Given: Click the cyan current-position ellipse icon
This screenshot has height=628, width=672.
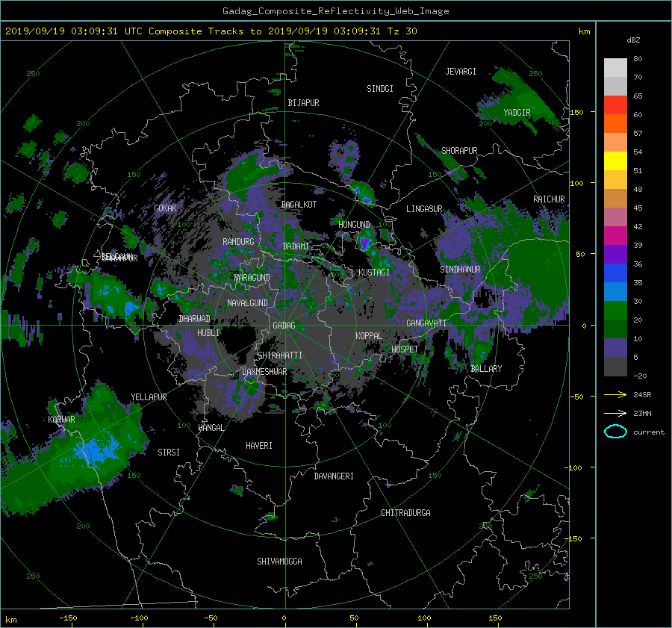Looking at the screenshot, I should point(615,432).
